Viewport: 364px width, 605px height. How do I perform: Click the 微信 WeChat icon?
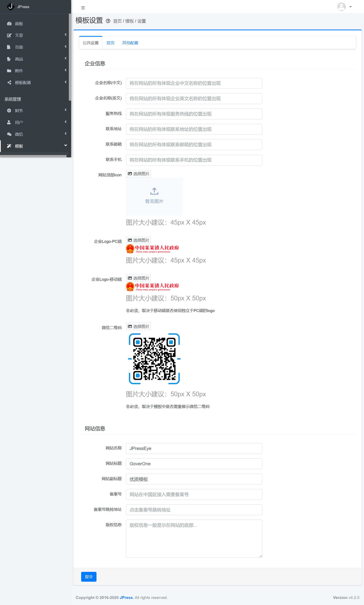9,134
